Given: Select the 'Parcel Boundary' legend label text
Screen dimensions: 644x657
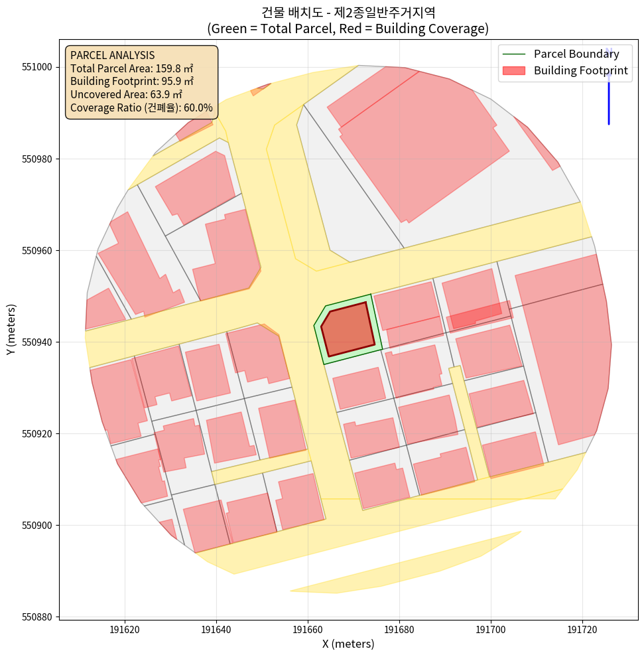Looking at the screenshot, I should [x=576, y=54].
